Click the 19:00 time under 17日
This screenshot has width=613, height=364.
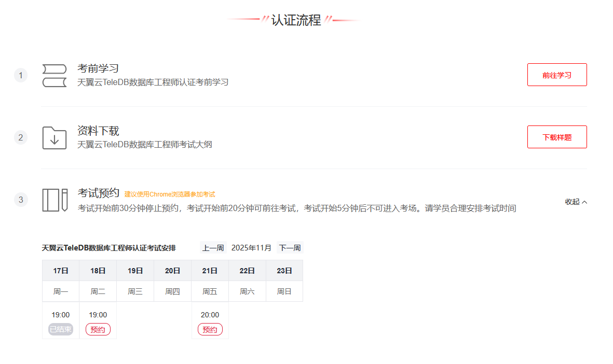(x=61, y=315)
